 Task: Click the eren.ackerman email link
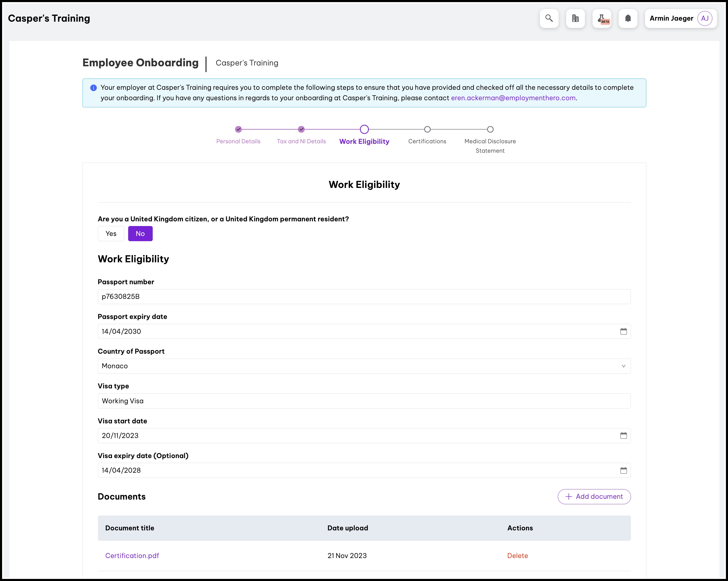(x=513, y=98)
